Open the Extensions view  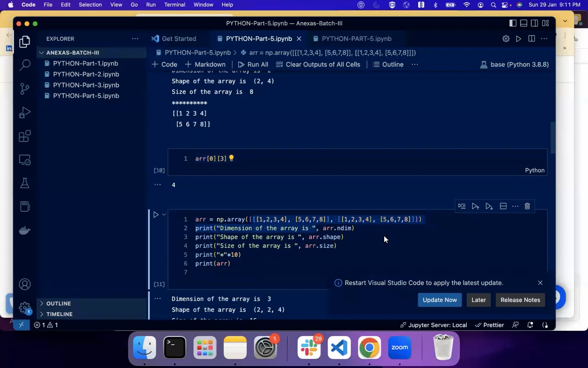point(25,136)
